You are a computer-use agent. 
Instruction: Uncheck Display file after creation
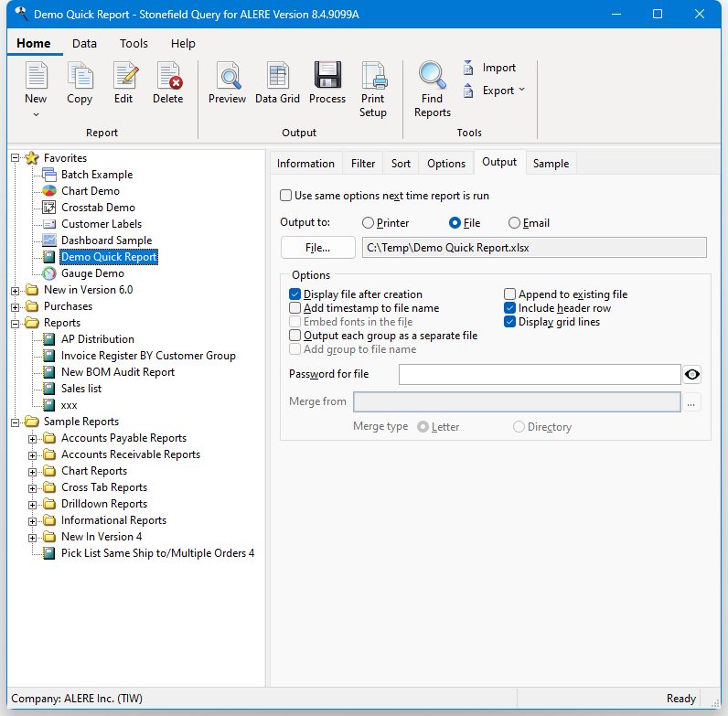294,294
